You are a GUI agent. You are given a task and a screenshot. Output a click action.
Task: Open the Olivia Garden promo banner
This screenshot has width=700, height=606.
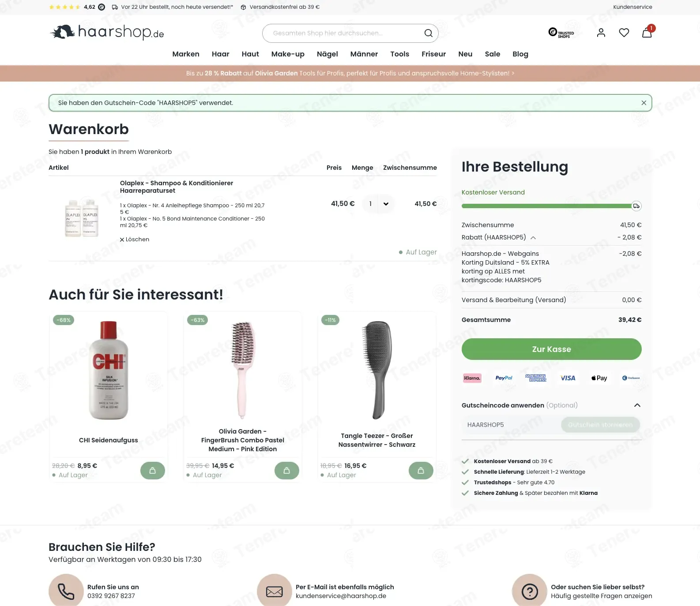tap(350, 73)
